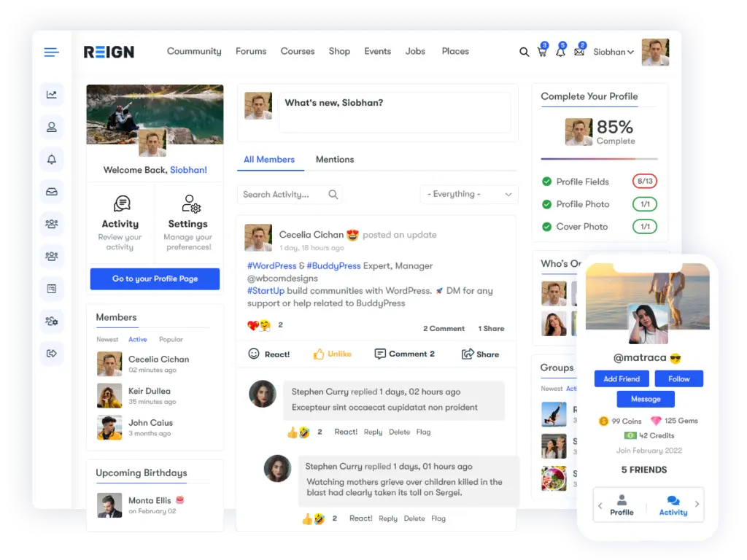
Task: Click the search icon in the navigation bar
Action: [524, 52]
